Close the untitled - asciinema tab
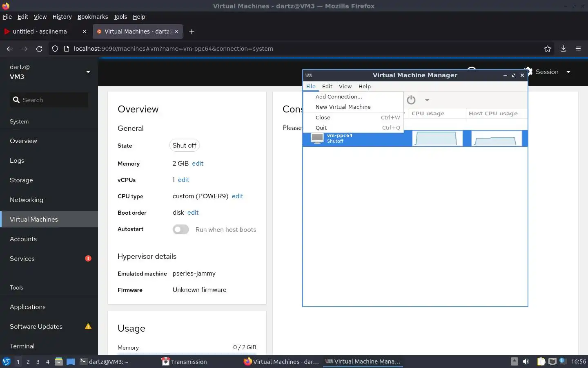The height and width of the screenshot is (368, 588). 85,31
